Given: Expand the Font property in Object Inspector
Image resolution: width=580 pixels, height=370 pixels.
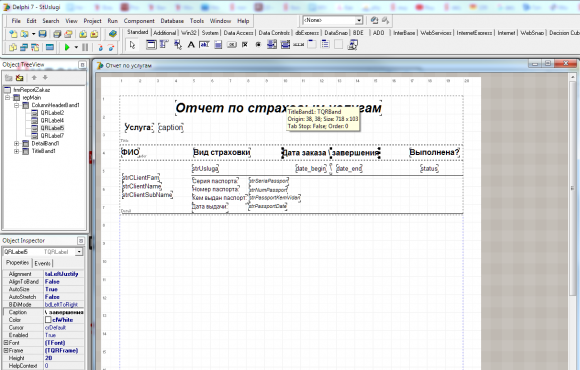Looking at the screenshot, I should click(6, 343).
